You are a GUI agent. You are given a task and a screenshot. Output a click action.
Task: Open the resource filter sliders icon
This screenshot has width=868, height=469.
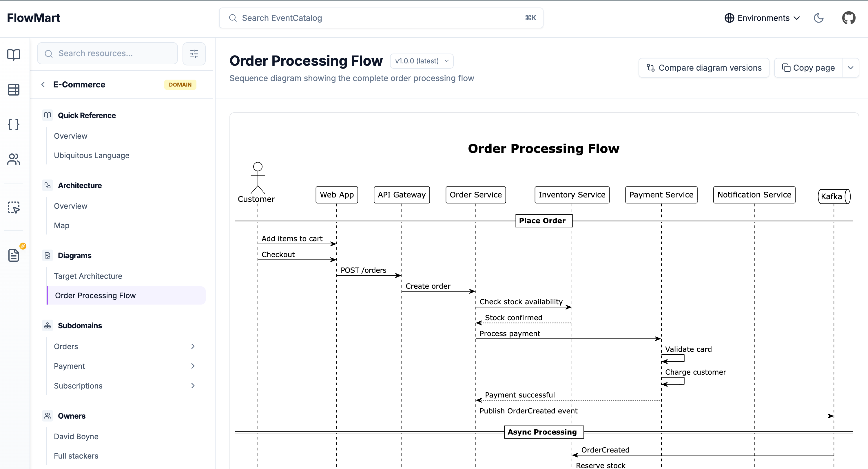pos(194,54)
